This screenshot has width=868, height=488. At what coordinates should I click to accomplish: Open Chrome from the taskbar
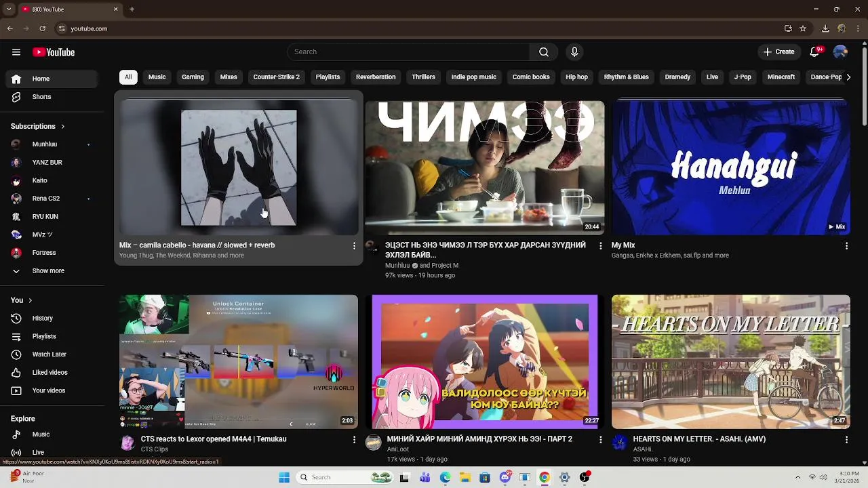pyautogui.click(x=545, y=478)
